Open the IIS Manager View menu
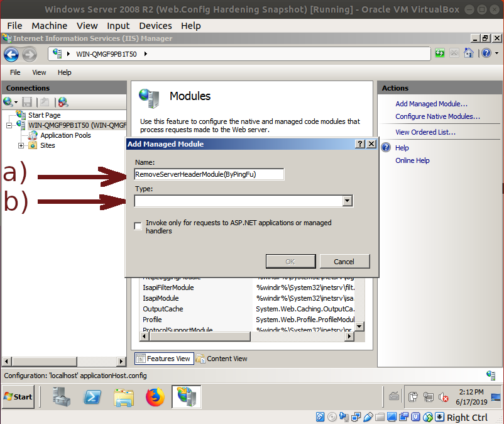Image resolution: width=504 pixels, height=424 pixels. [x=39, y=72]
